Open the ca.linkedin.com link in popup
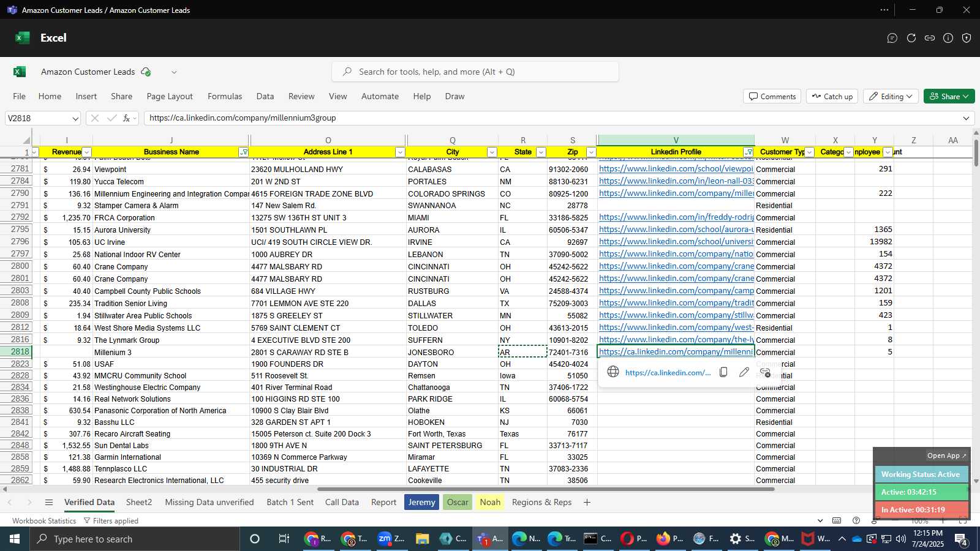980x551 pixels. click(x=668, y=372)
